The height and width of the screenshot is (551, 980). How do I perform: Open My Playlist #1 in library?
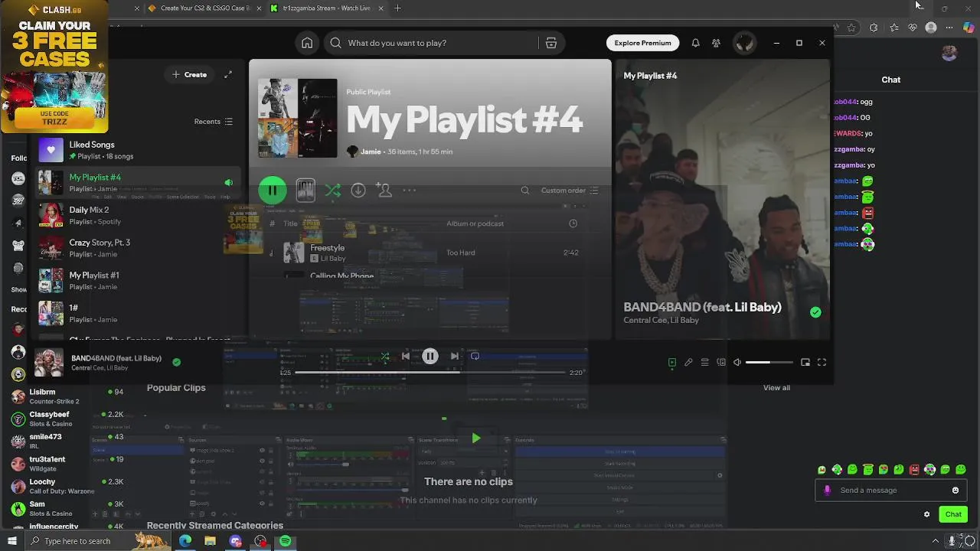[x=138, y=281]
